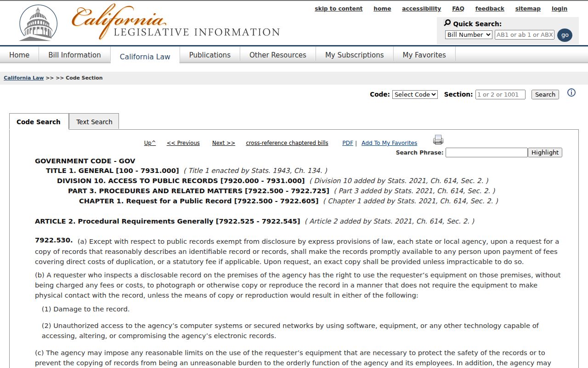Click the skip to content link
The width and height of the screenshot is (588, 368).
pos(339,9)
